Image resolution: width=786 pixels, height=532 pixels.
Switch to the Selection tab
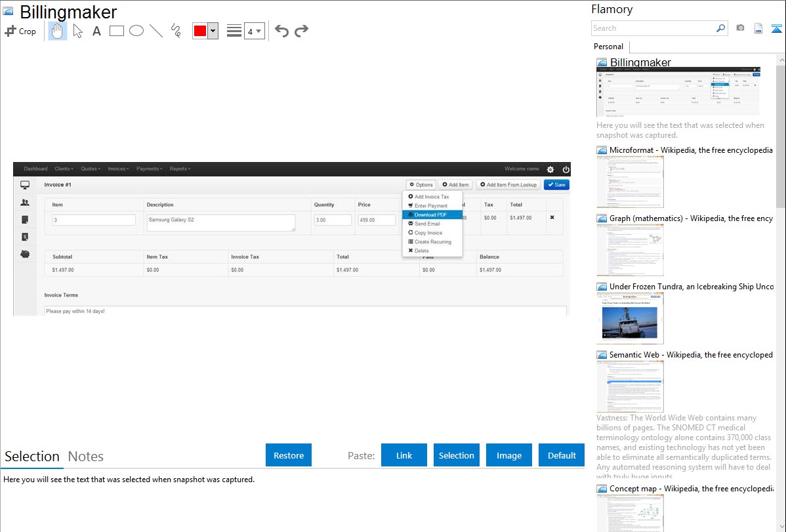(32, 457)
